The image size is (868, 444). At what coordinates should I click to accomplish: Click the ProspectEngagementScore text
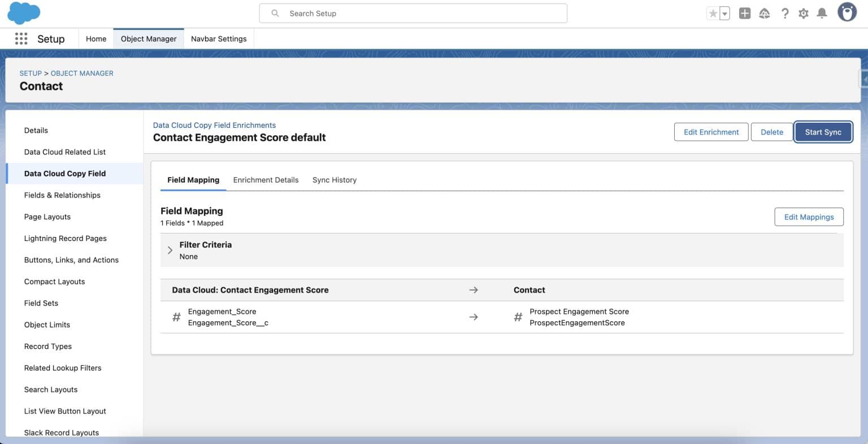pyautogui.click(x=577, y=323)
